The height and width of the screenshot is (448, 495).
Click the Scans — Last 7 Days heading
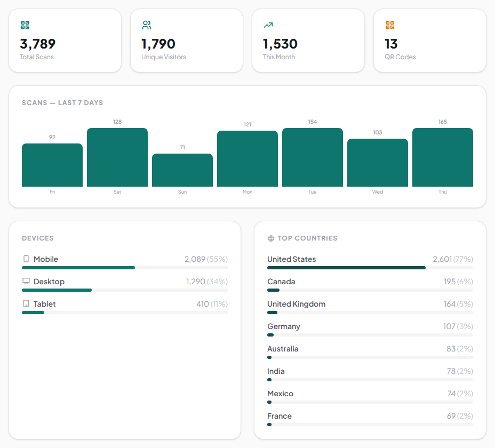tap(62, 102)
